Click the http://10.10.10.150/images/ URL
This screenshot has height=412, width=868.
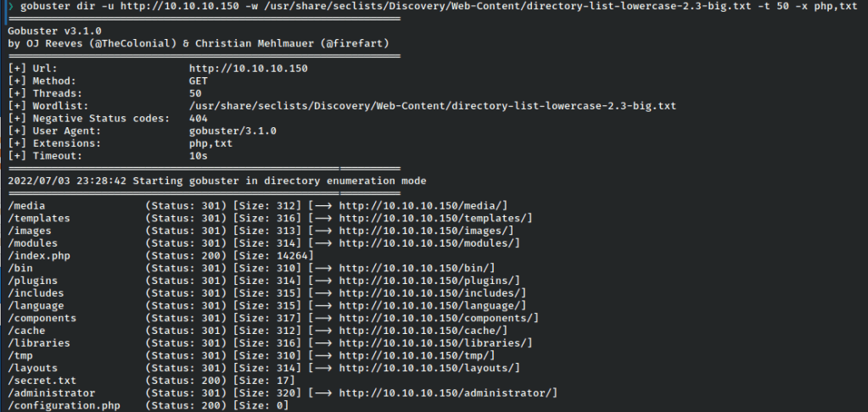[427, 231]
